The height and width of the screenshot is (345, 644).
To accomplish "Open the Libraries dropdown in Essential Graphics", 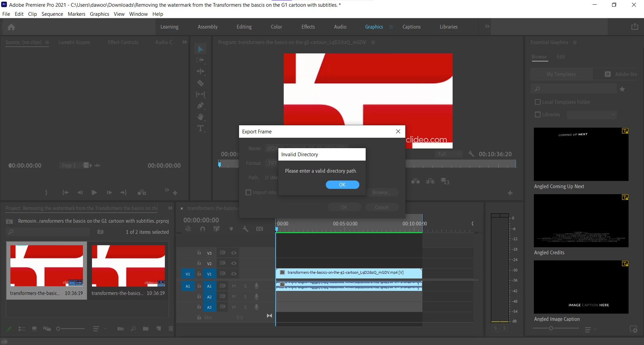I will pyautogui.click(x=592, y=115).
